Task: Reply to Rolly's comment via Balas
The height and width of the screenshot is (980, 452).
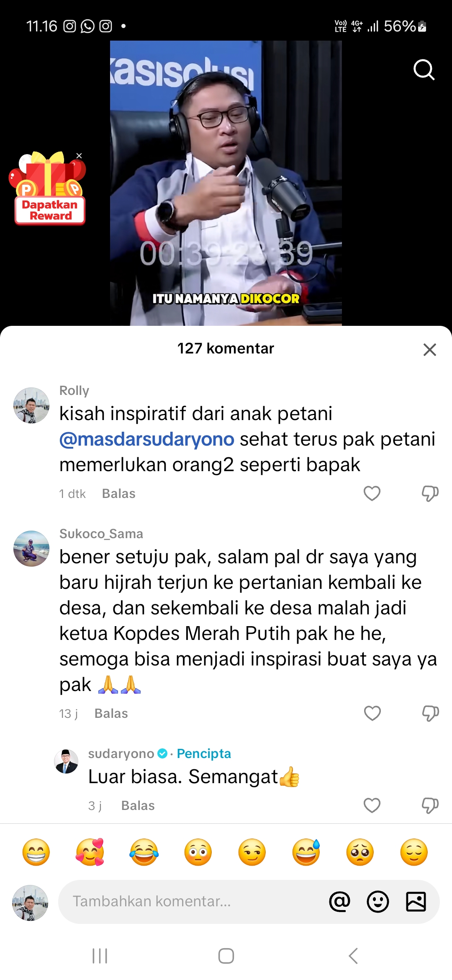Action: click(x=119, y=494)
